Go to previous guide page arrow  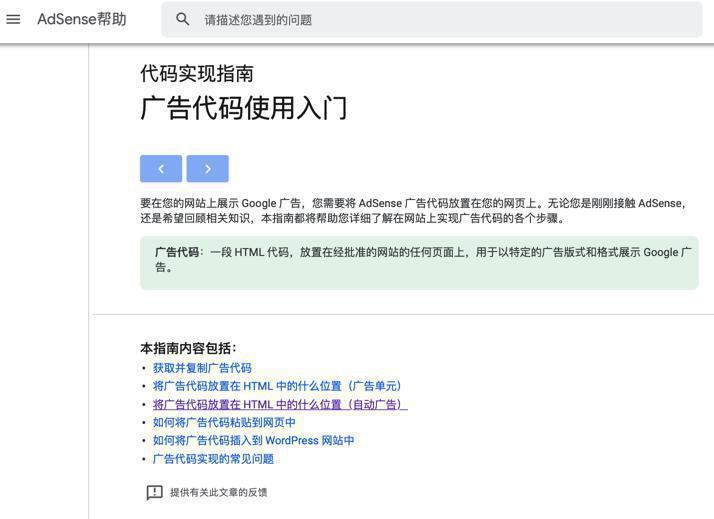(x=161, y=168)
